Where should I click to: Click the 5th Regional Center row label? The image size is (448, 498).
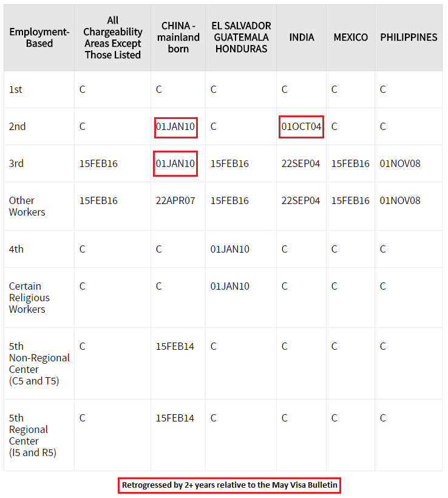pos(32,435)
